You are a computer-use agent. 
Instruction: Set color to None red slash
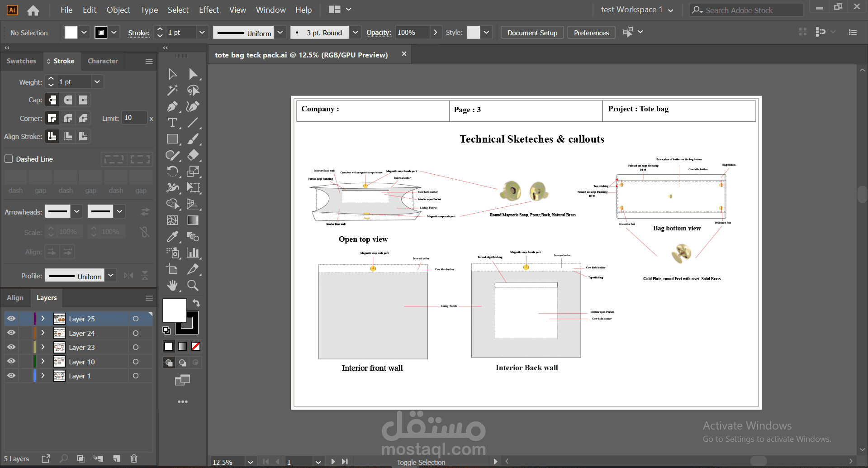point(196,346)
